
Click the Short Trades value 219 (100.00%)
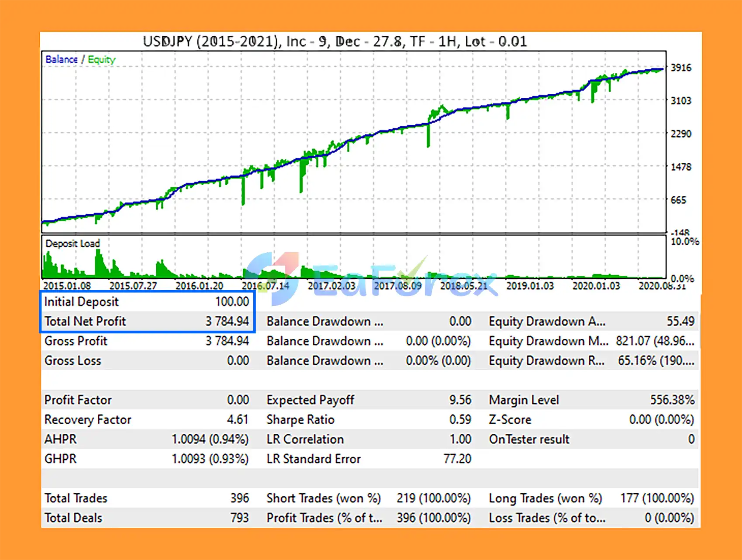click(434, 498)
